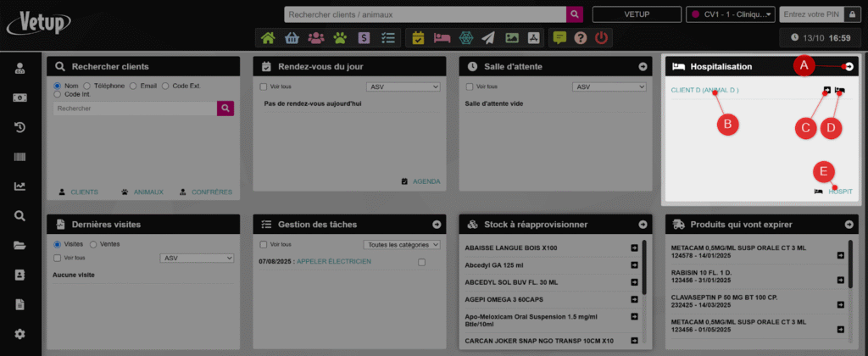This screenshot has height=356, width=868.
Task: Check 'Voir tous' in Rendez-vous du jour
Action: [x=264, y=86]
